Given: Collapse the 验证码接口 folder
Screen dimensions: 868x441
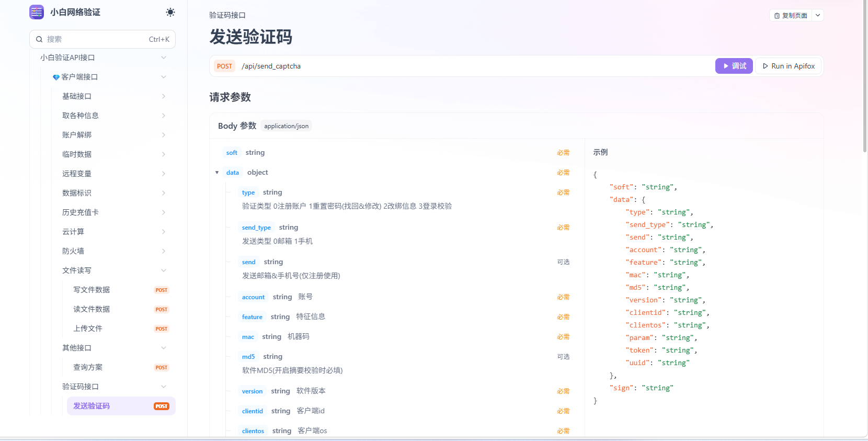Looking at the screenshot, I should click(x=164, y=387).
